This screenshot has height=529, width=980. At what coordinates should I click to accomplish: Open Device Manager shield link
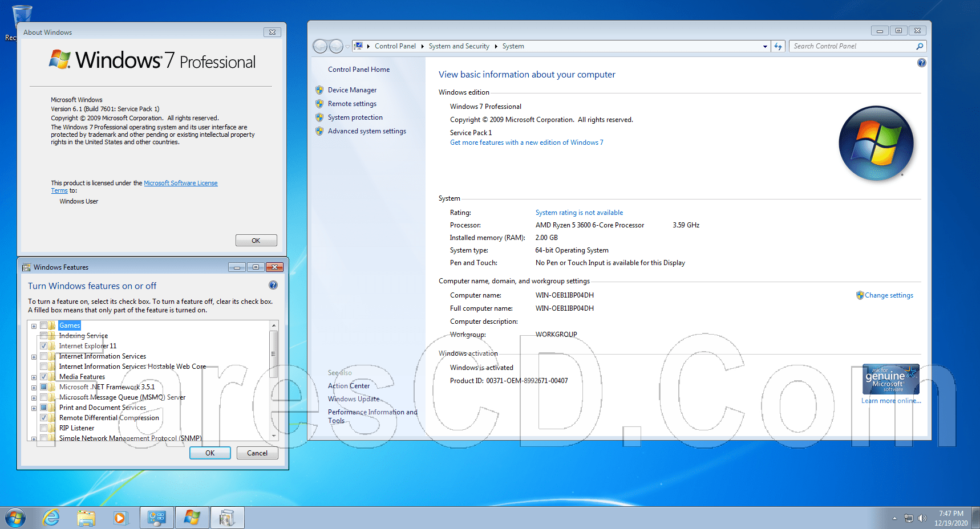click(352, 90)
